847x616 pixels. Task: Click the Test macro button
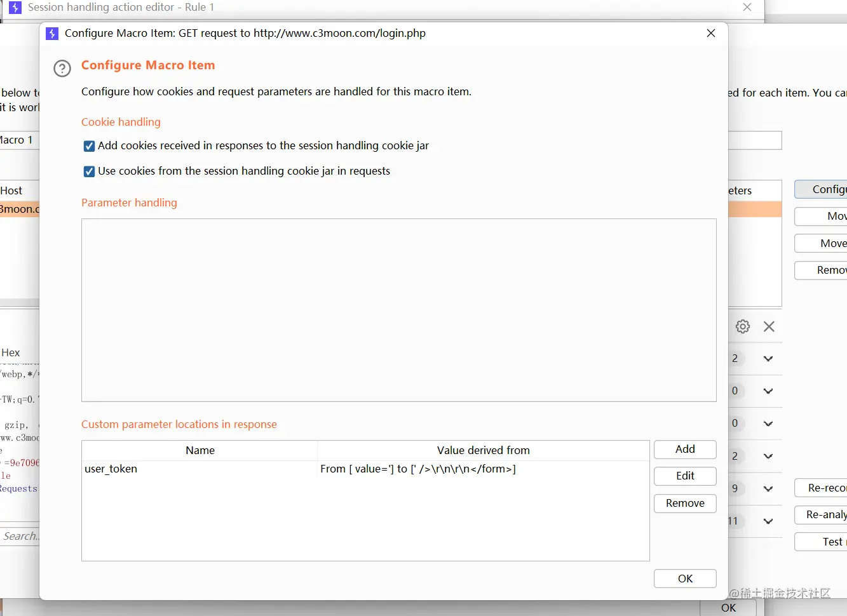click(x=821, y=542)
